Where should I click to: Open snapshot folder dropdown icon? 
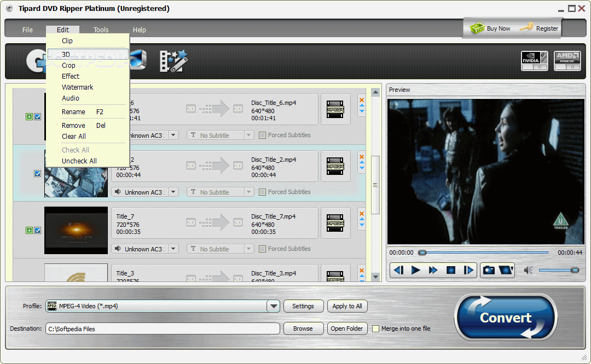506,270
